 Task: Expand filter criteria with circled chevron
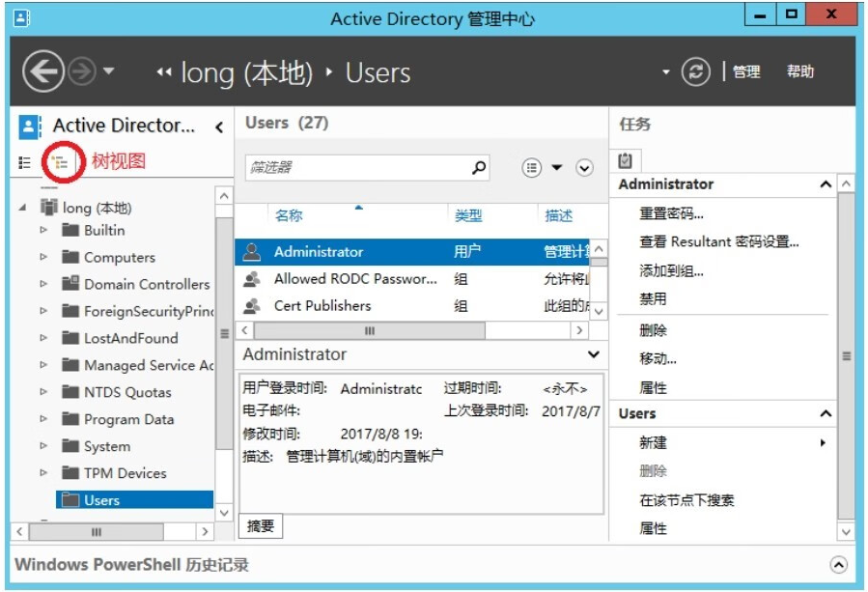(x=584, y=167)
